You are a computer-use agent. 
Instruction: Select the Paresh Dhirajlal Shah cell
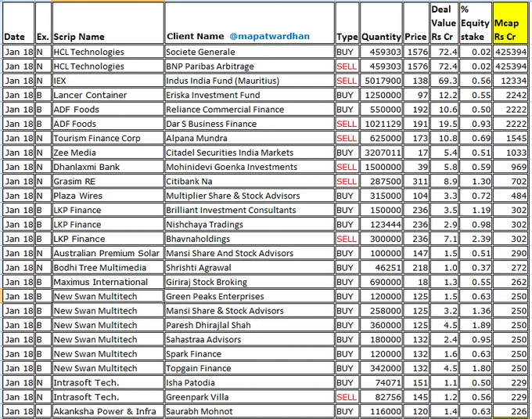(x=250, y=325)
